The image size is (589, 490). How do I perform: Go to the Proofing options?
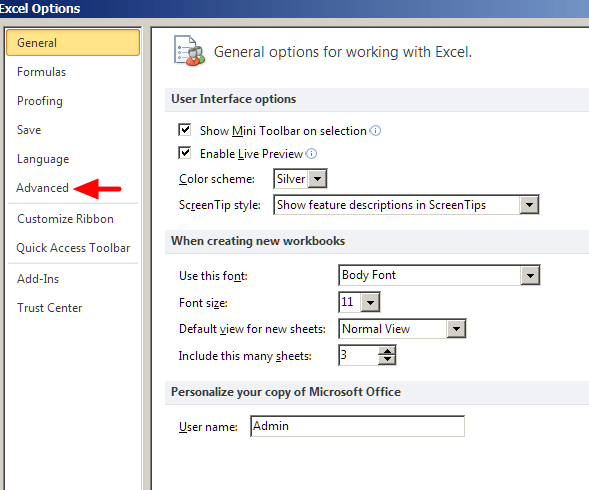coord(40,101)
